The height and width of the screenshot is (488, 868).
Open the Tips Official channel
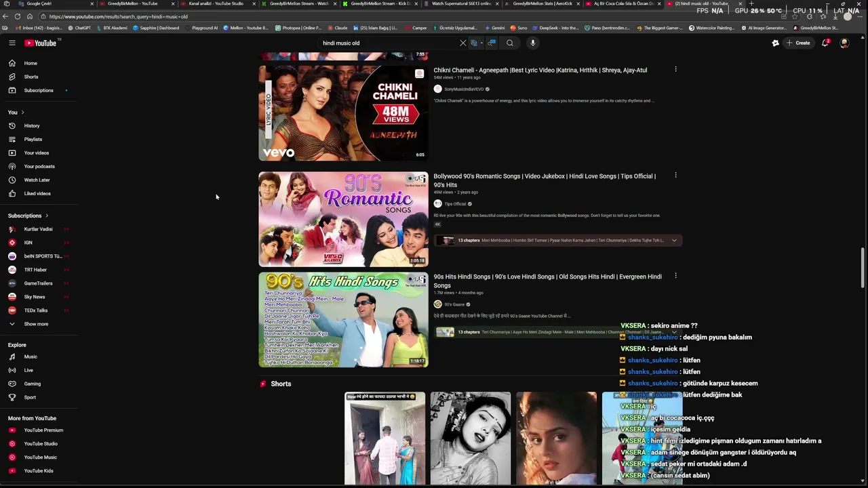pos(455,204)
